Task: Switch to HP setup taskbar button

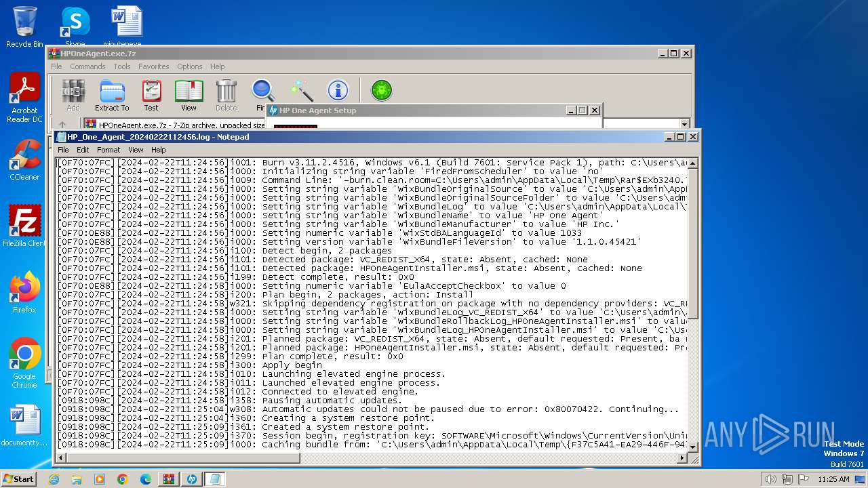Action: pyautogui.click(x=192, y=479)
